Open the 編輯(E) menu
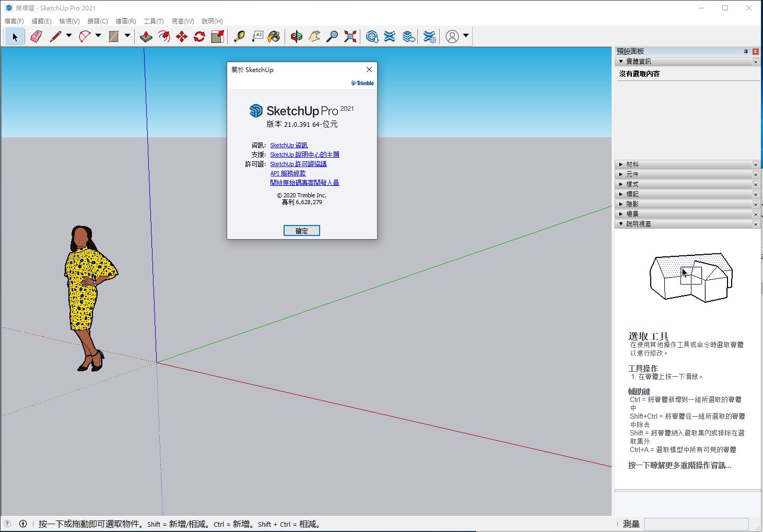The height and width of the screenshot is (532, 763). point(42,21)
